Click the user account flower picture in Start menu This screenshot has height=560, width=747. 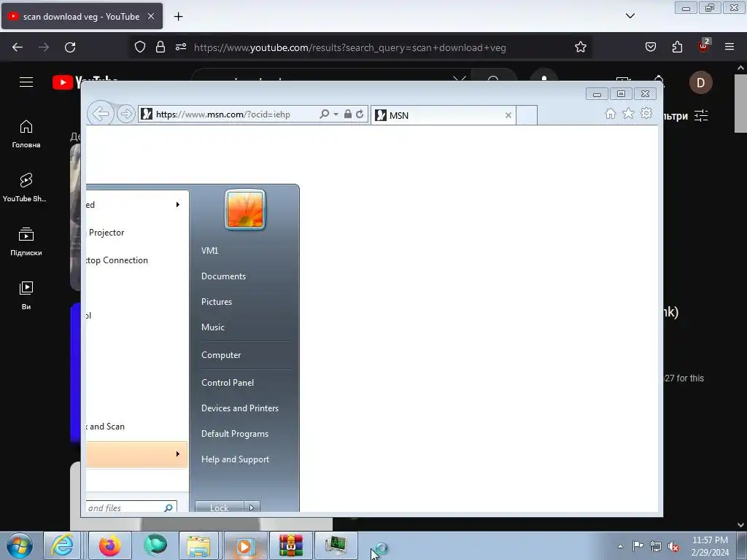(245, 209)
